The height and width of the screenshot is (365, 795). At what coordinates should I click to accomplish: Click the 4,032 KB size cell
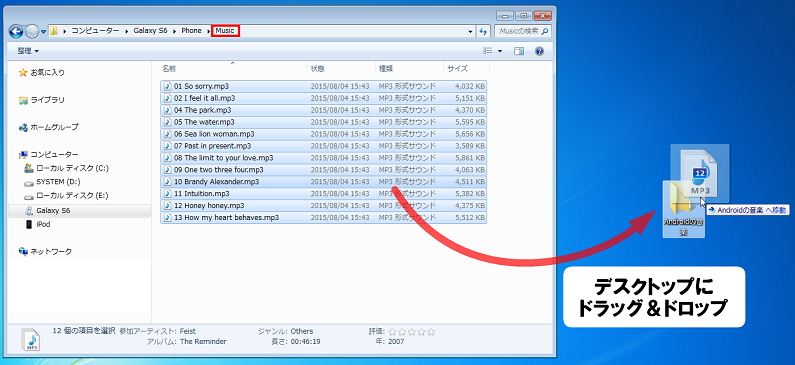coord(469,86)
